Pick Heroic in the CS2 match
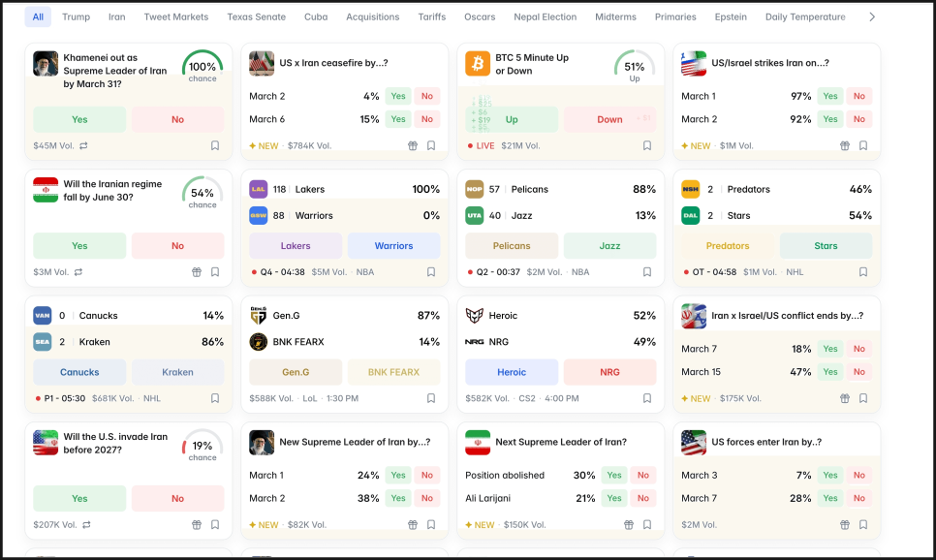Viewport: 936px width, 560px height. (x=512, y=372)
